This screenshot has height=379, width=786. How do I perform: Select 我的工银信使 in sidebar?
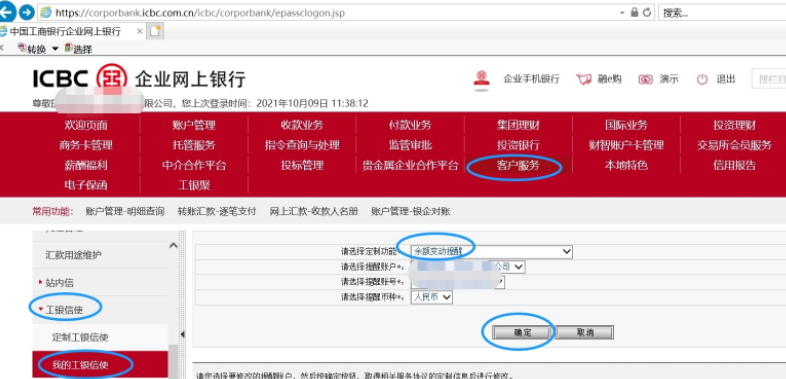(80, 365)
